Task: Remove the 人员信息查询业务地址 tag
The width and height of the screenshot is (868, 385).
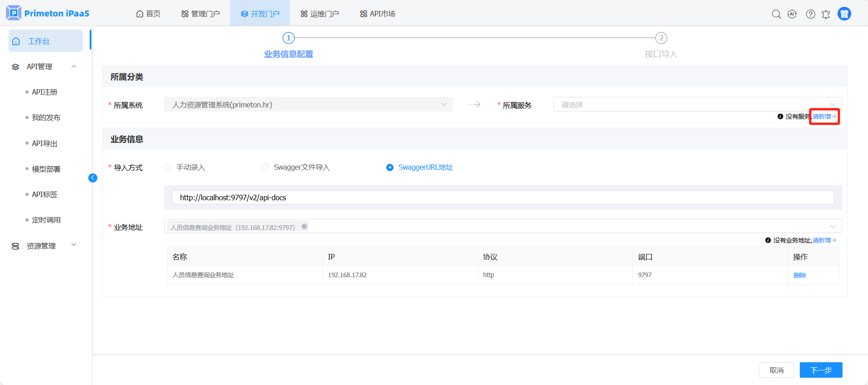Action: coord(304,227)
